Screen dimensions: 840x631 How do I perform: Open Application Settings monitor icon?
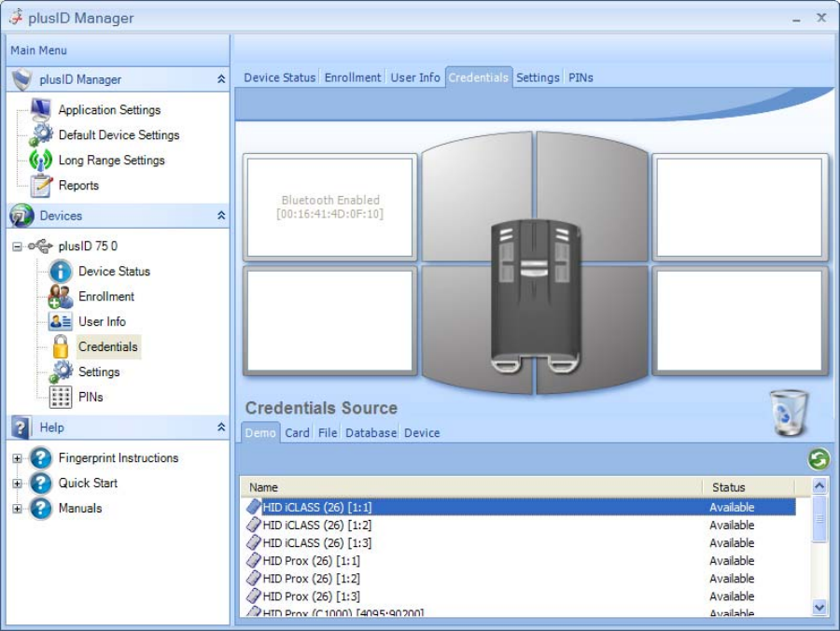point(41,109)
